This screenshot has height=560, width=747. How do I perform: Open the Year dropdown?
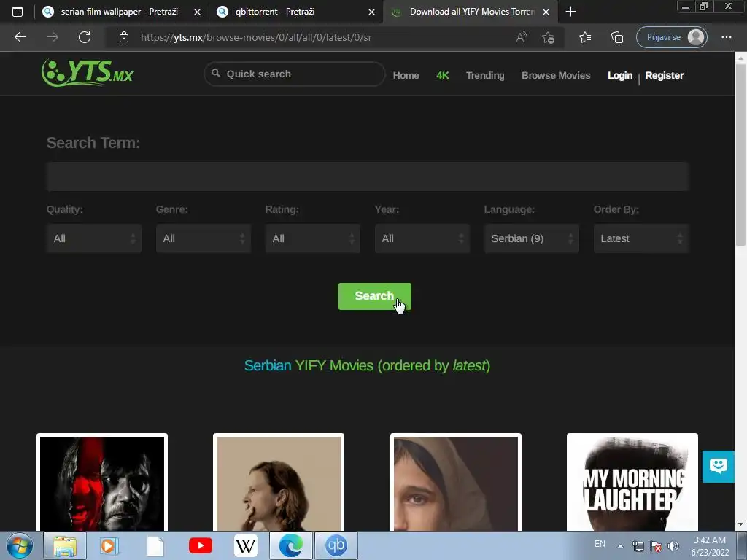coord(422,238)
